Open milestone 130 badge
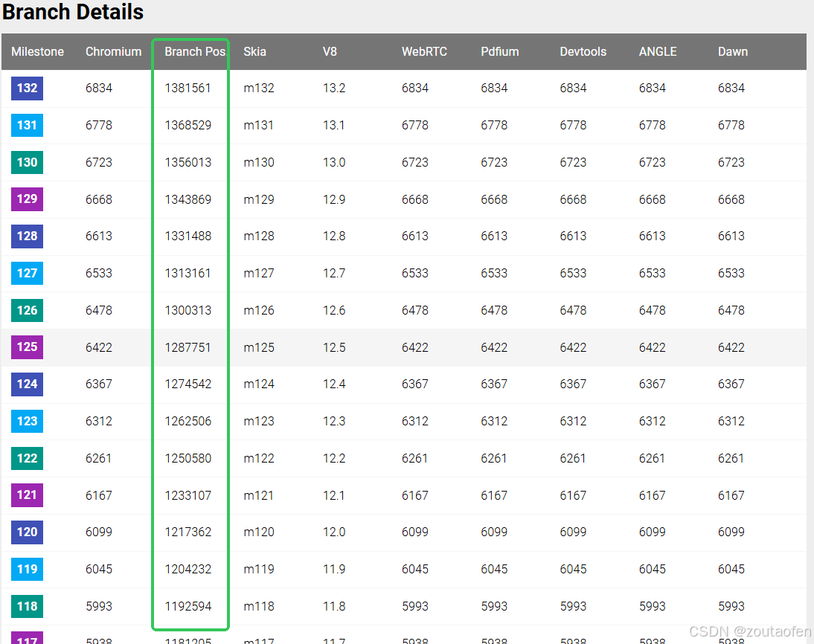Image resolution: width=814 pixels, height=644 pixels. [x=27, y=162]
